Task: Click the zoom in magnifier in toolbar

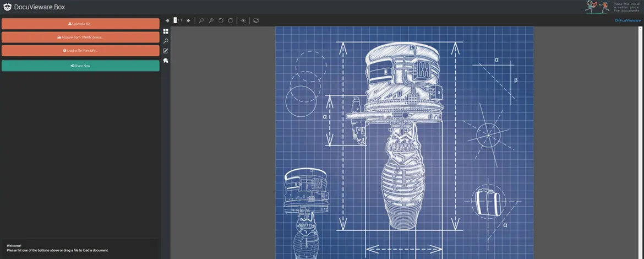Action: [x=211, y=20]
